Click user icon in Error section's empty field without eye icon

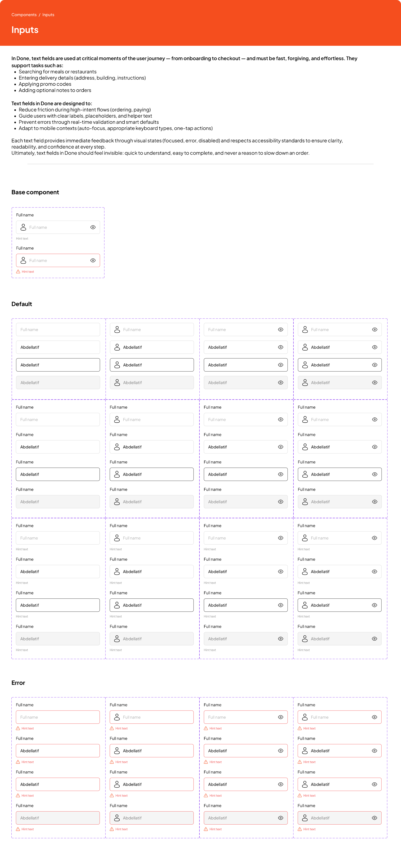(117, 717)
